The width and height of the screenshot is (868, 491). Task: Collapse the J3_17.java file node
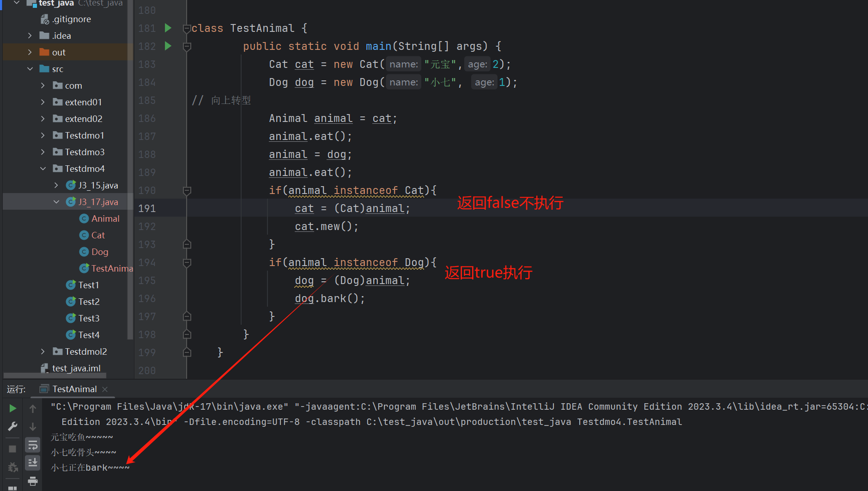[56, 202]
